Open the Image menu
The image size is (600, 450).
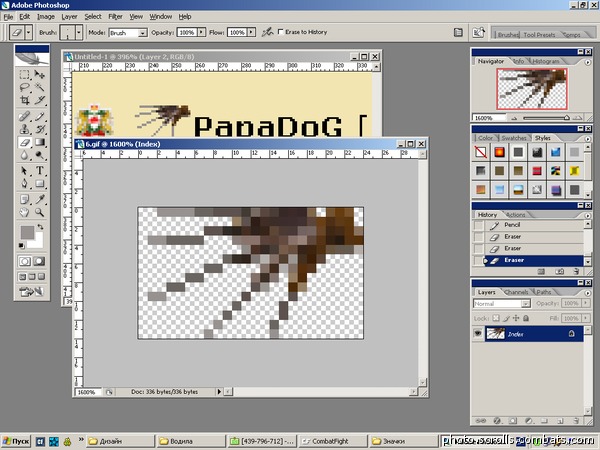[46, 17]
